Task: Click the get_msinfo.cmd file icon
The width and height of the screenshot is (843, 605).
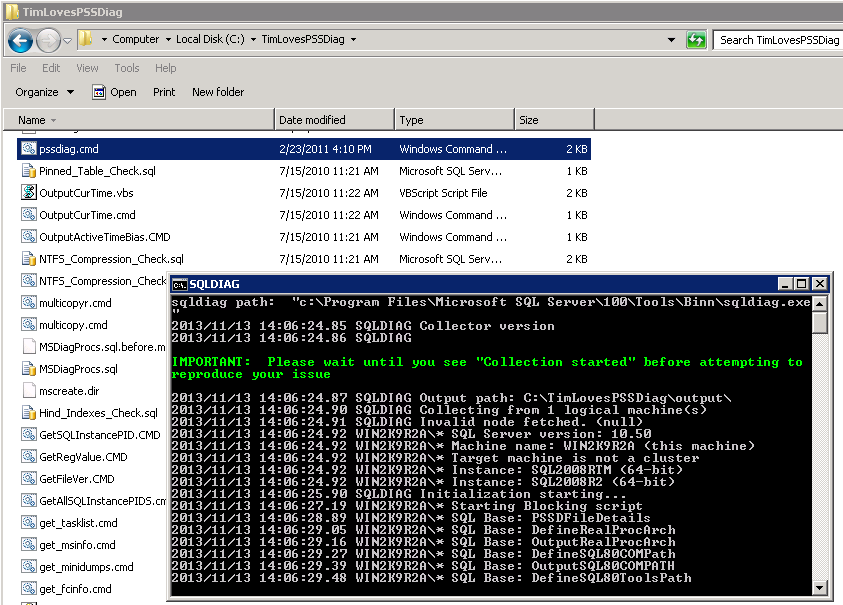Action: click(x=29, y=545)
